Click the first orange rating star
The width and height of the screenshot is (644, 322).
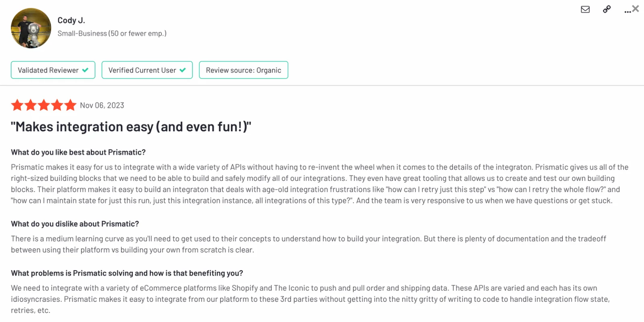(x=17, y=105)
